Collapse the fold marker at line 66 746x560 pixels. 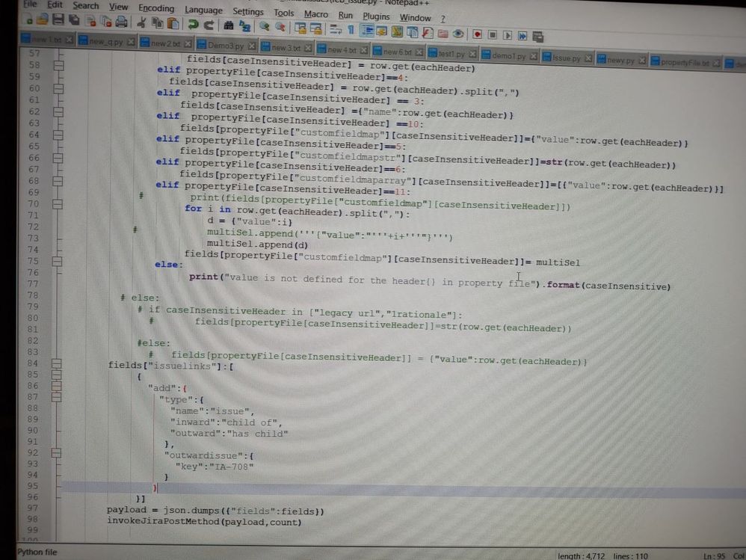tap(58, 158)
